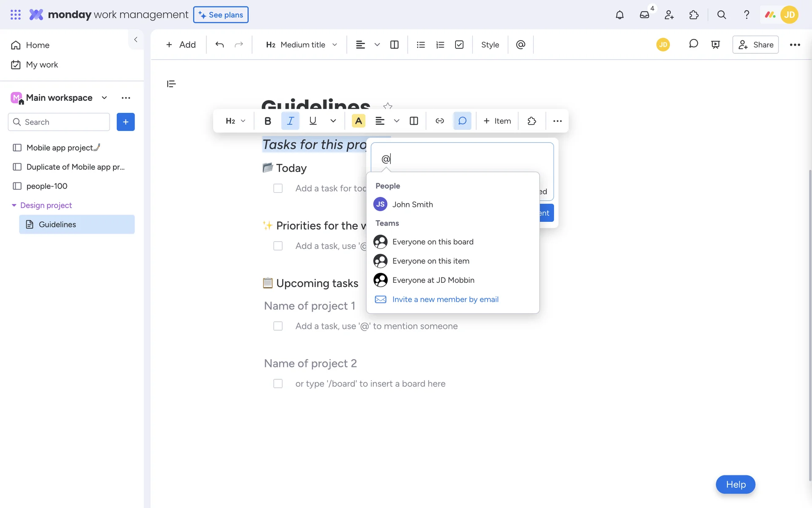
Task: Click the undo arrow
Action: pos(219,45)
